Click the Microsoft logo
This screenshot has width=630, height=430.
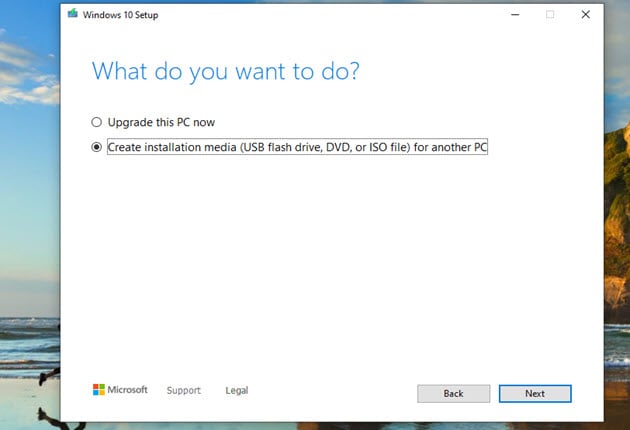[x=120, y=389]
